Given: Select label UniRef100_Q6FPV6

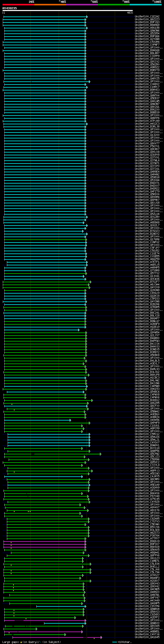Looking at the screenshot, I should [x=147, y=556].
